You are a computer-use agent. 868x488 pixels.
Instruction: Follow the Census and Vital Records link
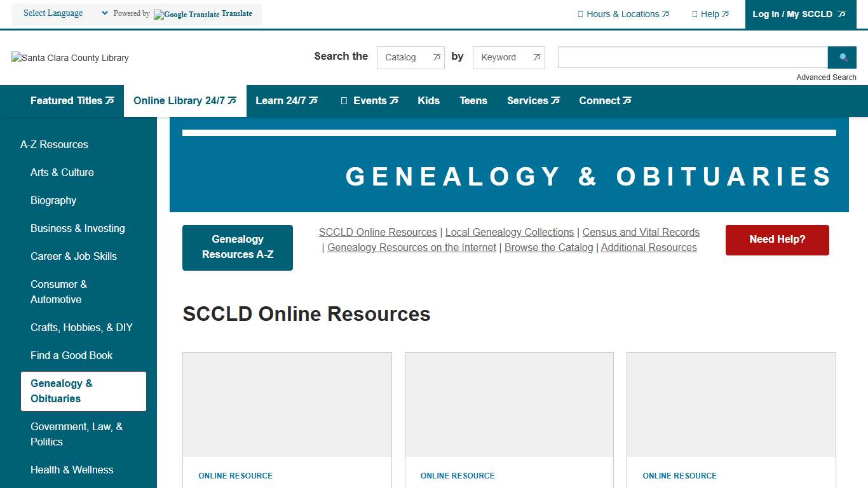click(x=641, y=232)
